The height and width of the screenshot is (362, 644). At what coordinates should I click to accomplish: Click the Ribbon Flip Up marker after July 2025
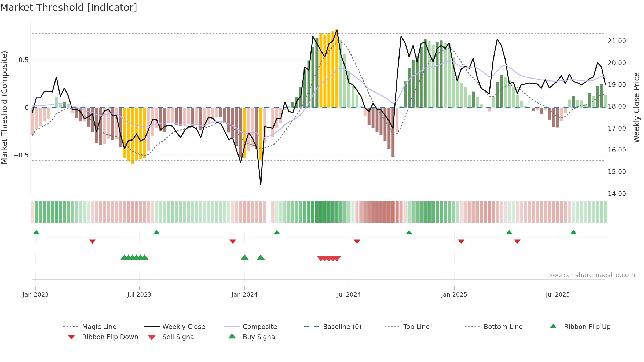point(573,232)
